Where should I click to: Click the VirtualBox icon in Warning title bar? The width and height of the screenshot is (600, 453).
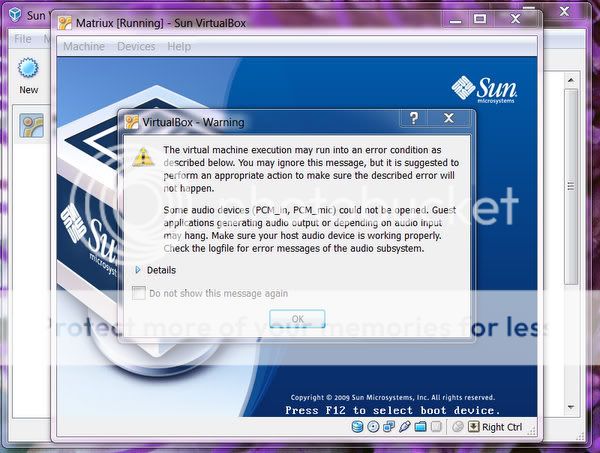[132, 122]
